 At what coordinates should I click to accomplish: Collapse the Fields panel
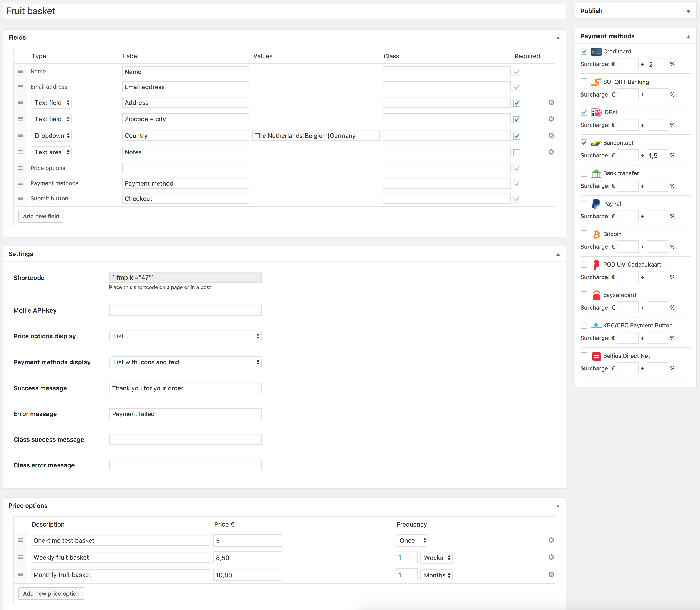coord(558,38)
